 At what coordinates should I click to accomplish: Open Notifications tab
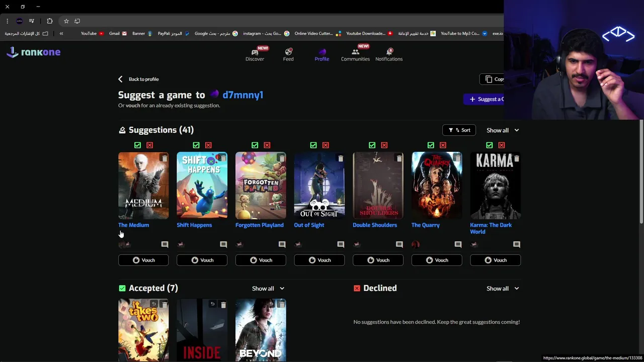point(389,54)
